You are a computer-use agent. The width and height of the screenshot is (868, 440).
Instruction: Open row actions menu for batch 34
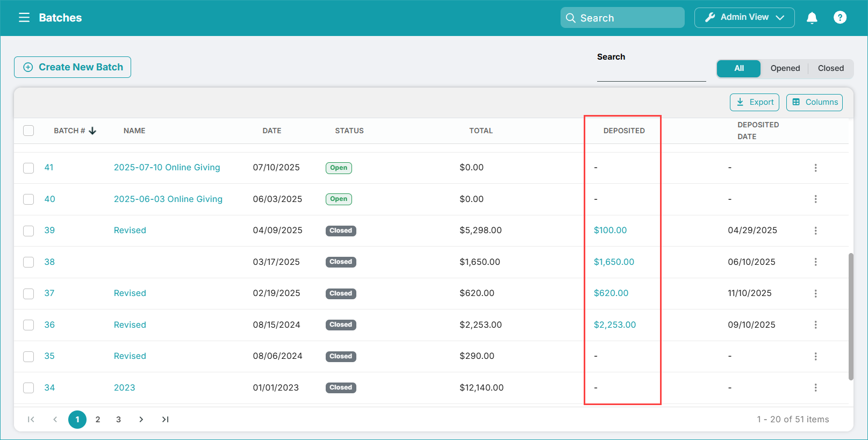(815, 388)
